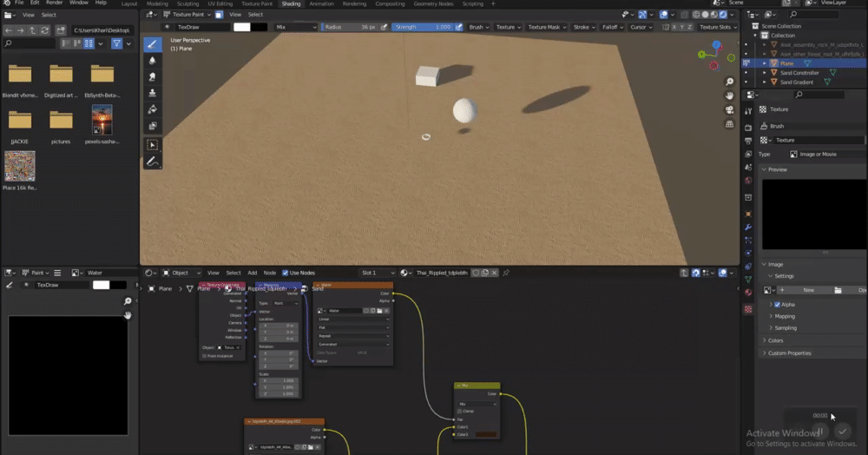Switch perspective/orthographic with grid icon
Image resolution: width=868 pixels, height=455 pixels.
point(730,124)
